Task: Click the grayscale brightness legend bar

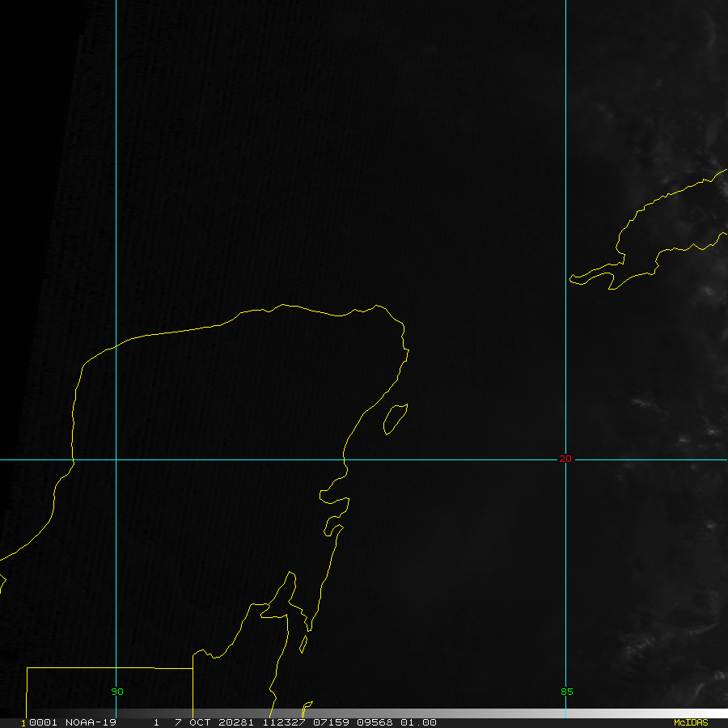Action: pos(364,713)
